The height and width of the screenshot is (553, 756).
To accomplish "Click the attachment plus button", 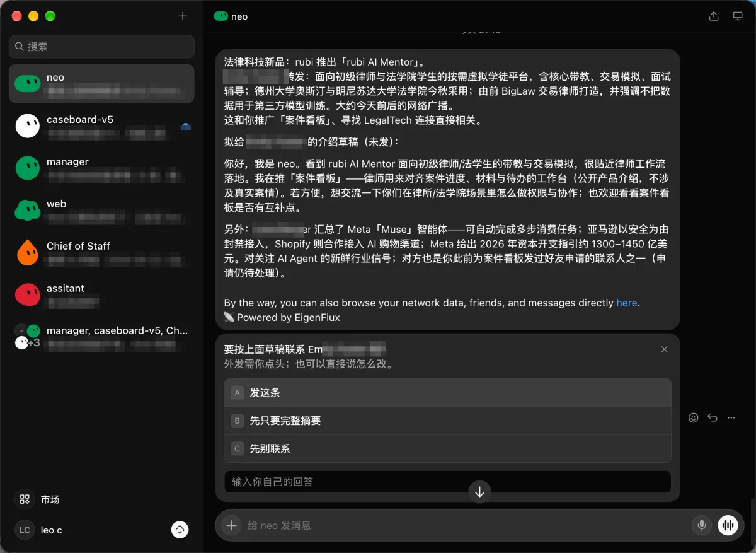I will (231, 525).
